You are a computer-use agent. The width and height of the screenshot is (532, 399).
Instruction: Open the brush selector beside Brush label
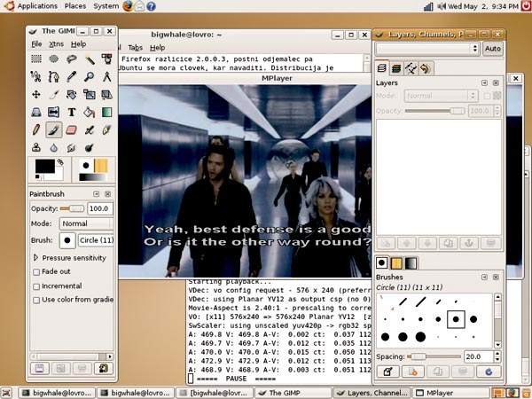click(x=67, y=240)
